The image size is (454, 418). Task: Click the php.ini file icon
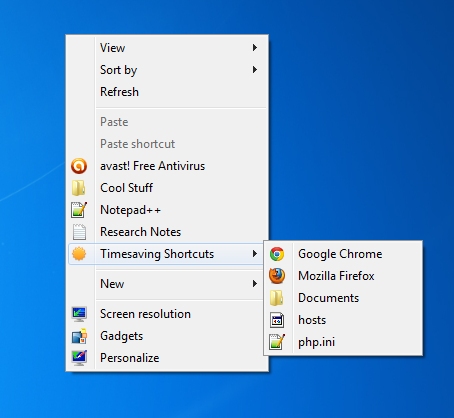(277, 342)
